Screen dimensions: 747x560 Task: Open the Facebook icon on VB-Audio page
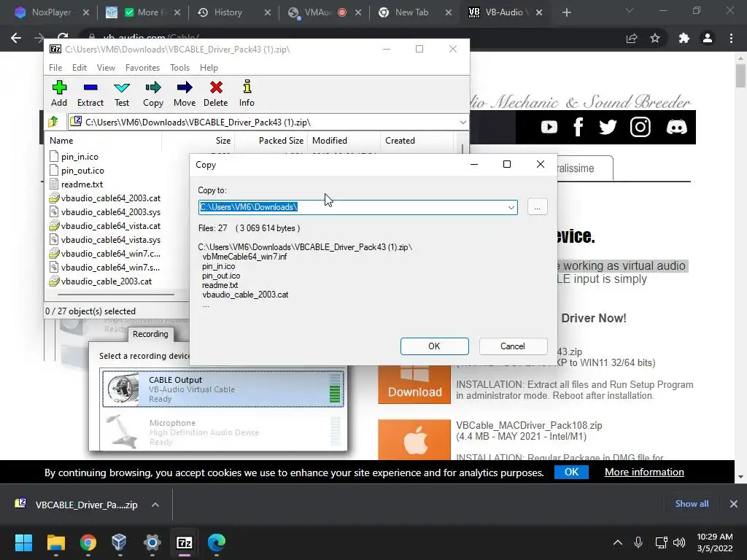click(578, 127)
